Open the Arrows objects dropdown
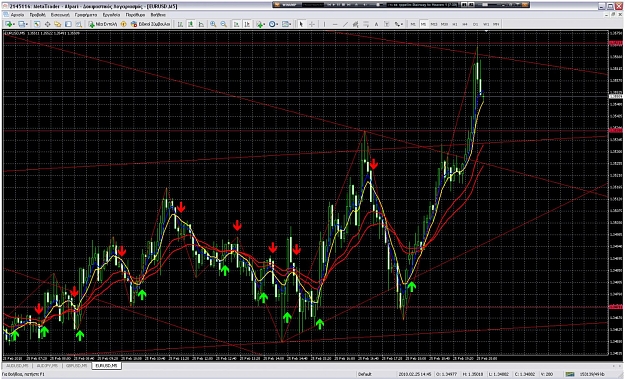Viewport: 625px width, 379px height. 399,24
